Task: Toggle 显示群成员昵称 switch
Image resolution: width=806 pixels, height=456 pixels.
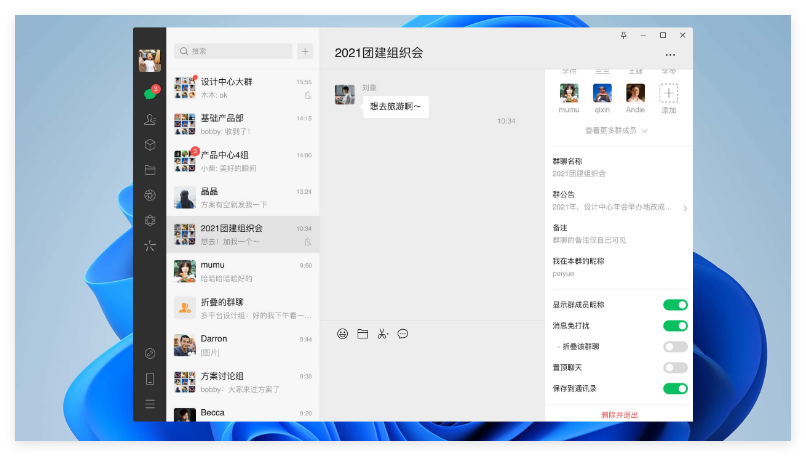Action: (675, 305)
